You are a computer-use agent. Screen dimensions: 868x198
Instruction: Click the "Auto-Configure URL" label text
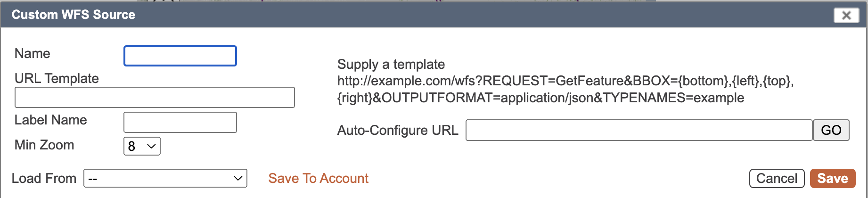(x=398, y=130)
